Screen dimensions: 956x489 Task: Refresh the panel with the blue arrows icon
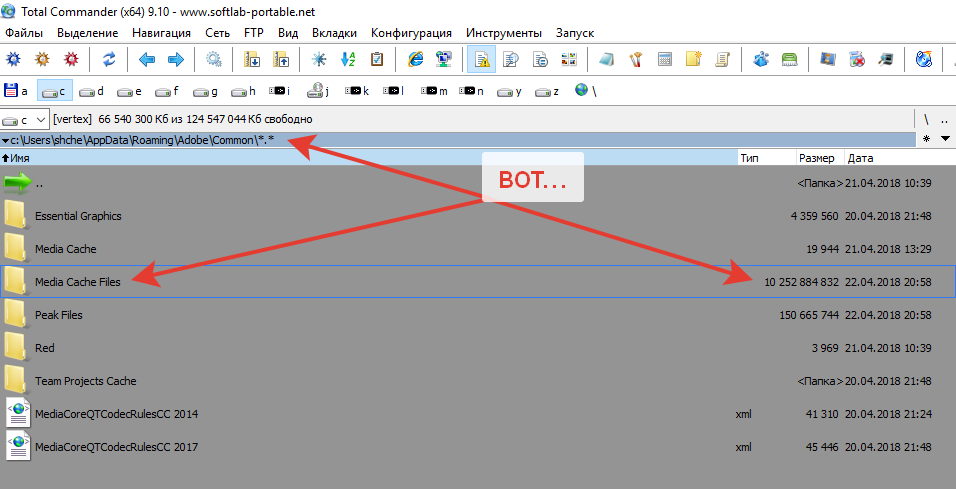click(x=109, y=59)
